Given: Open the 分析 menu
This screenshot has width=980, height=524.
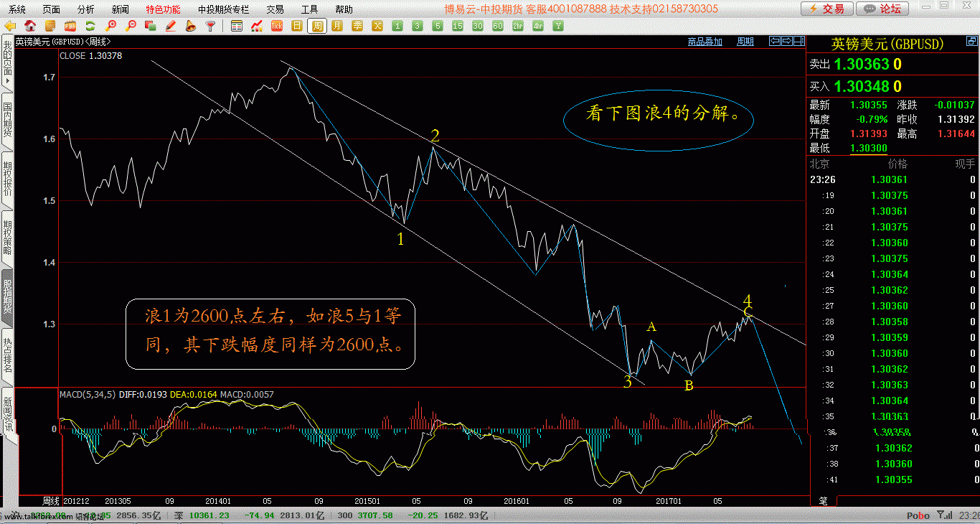Looking at the screenshot, I should pos(85,9).
